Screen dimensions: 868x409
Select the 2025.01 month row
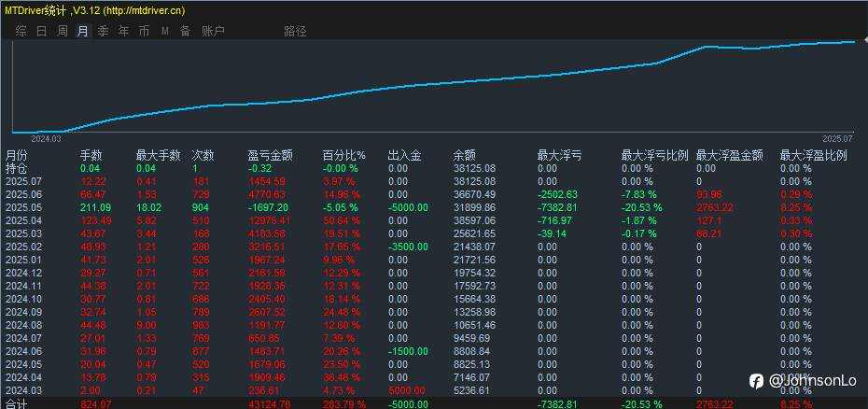(x=23, y=260)
